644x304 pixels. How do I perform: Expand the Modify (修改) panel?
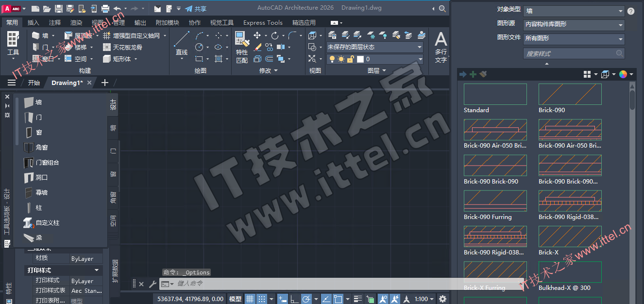(269, 70)
